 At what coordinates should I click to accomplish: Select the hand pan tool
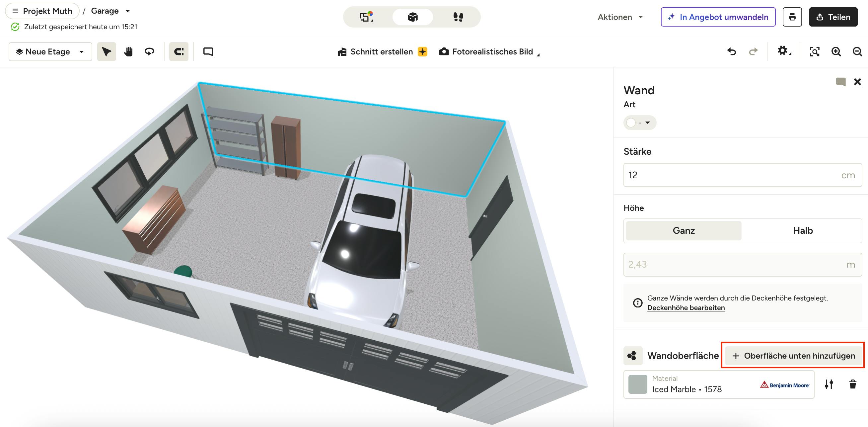point(128,51)
